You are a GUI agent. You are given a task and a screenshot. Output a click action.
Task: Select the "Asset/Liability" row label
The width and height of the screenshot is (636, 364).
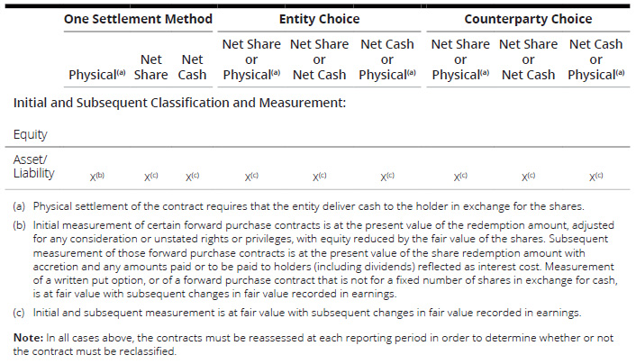pyautogui.click(x=33, y=166)
